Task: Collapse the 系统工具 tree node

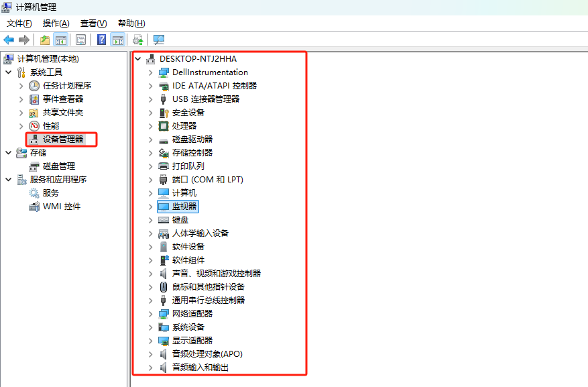Action: pos(9,72)
